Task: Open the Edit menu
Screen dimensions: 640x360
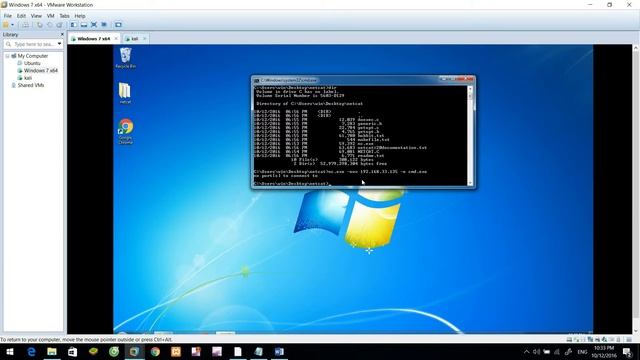Action: (x=21, y=16)
